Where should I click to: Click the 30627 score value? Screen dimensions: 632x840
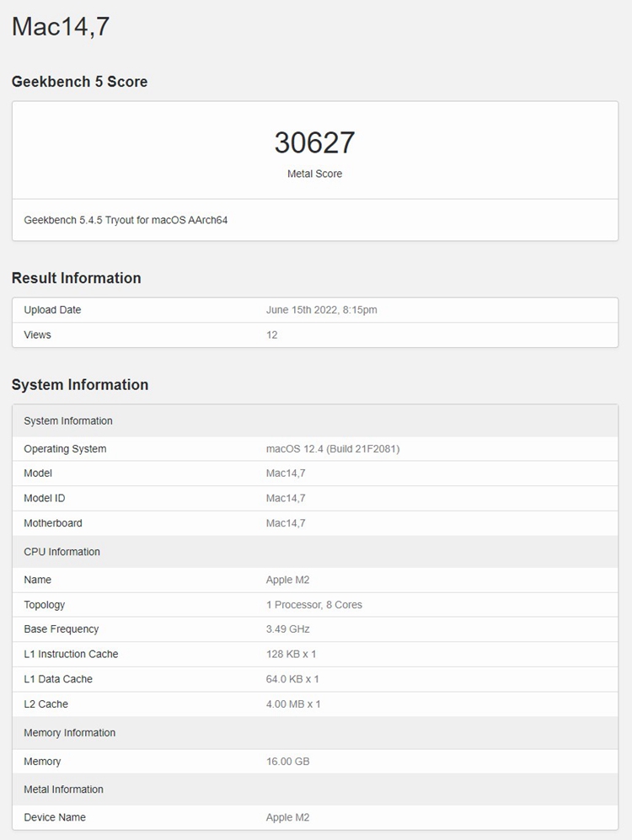tap(314, 142)
